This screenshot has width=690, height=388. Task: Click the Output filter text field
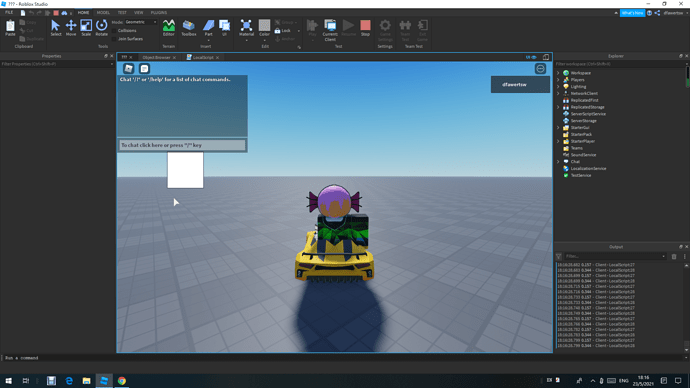click(612, 256)
